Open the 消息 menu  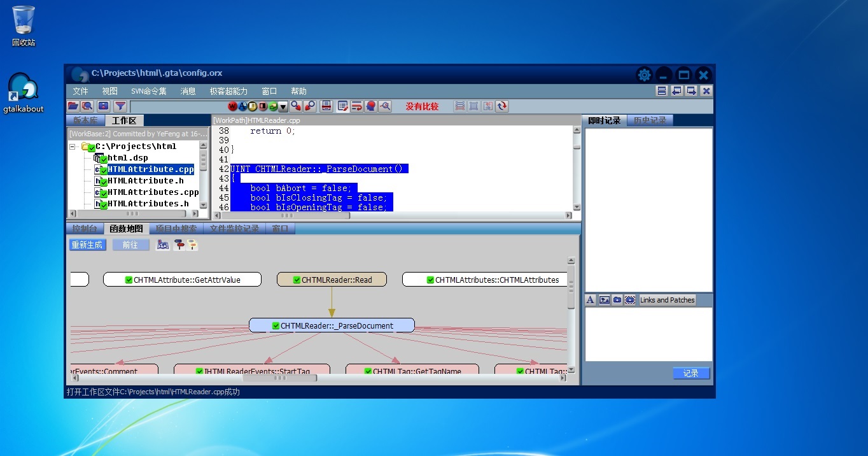[x=188, y=91]
